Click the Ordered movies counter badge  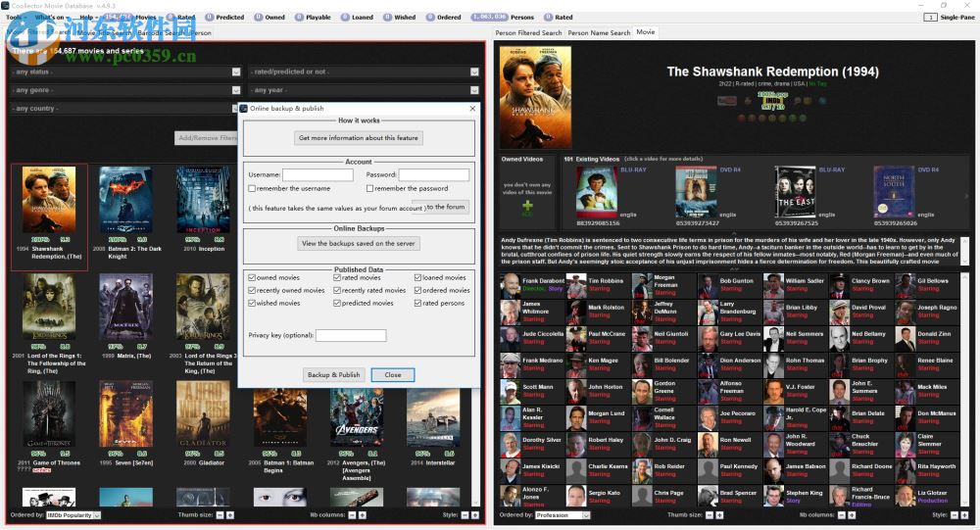(430, 18)
